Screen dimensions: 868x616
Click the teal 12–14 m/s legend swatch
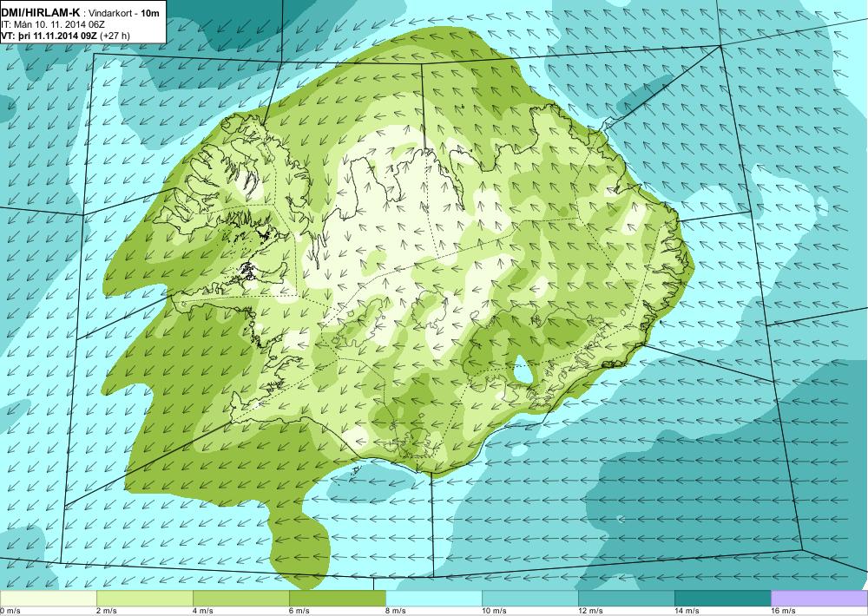pyautogui.click(x=627, y=599)
